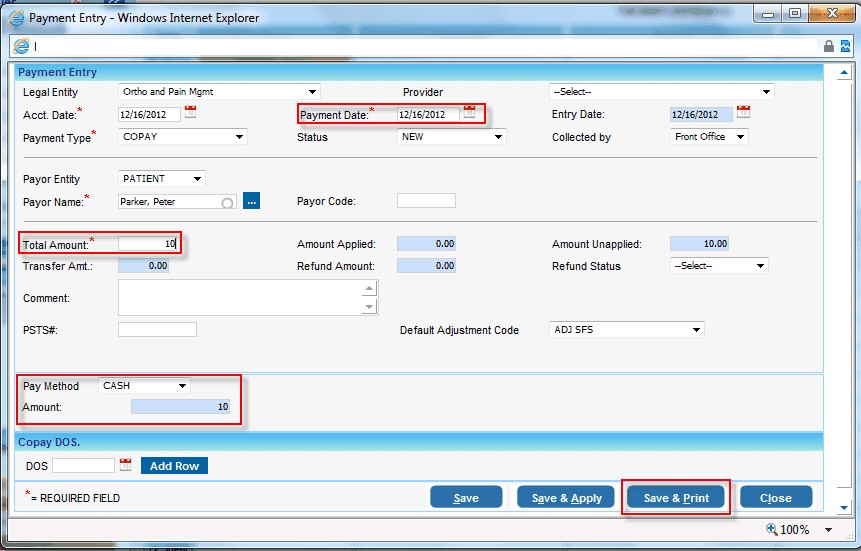The height and width of the screenshot is (551, 861).
Task: Click the Save & Print button
Action: pyautogui.click(x=676, y=498)
